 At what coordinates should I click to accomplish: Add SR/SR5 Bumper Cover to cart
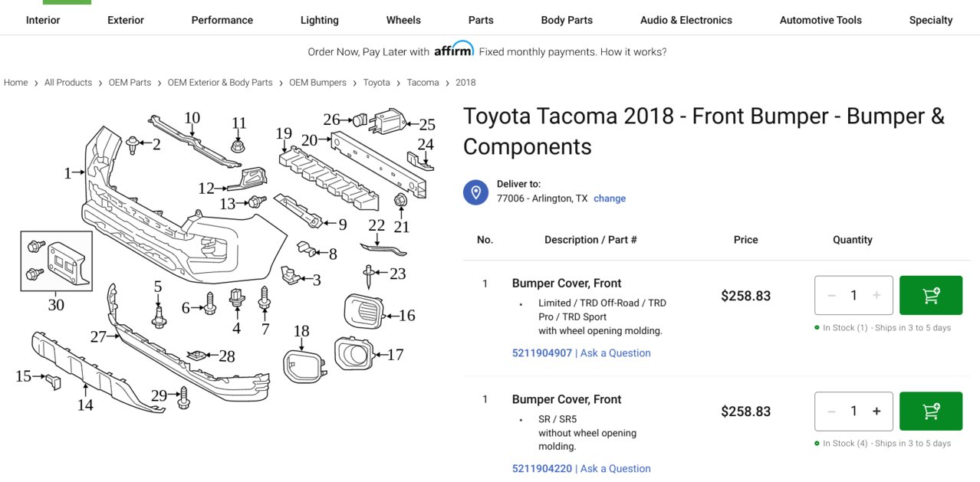pyautogui.click(x=930, y=412)
